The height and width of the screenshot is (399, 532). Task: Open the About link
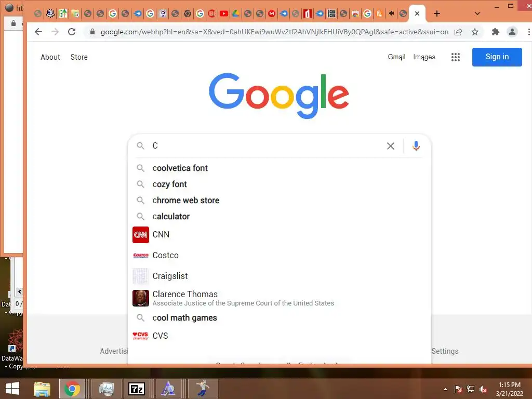(x=50, y=57)
